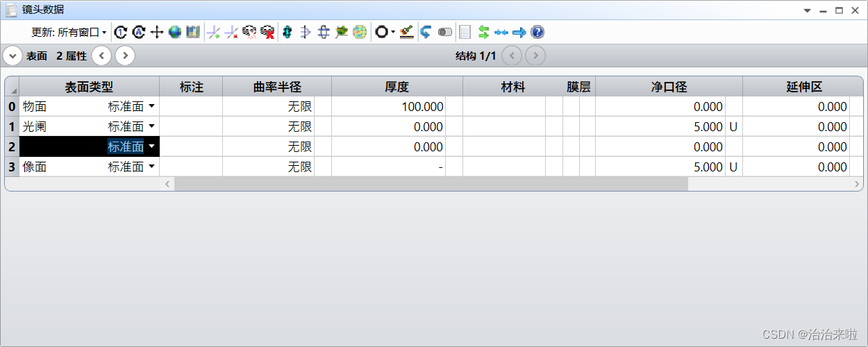Click the globe icon in toolbar

click(175, 32)
